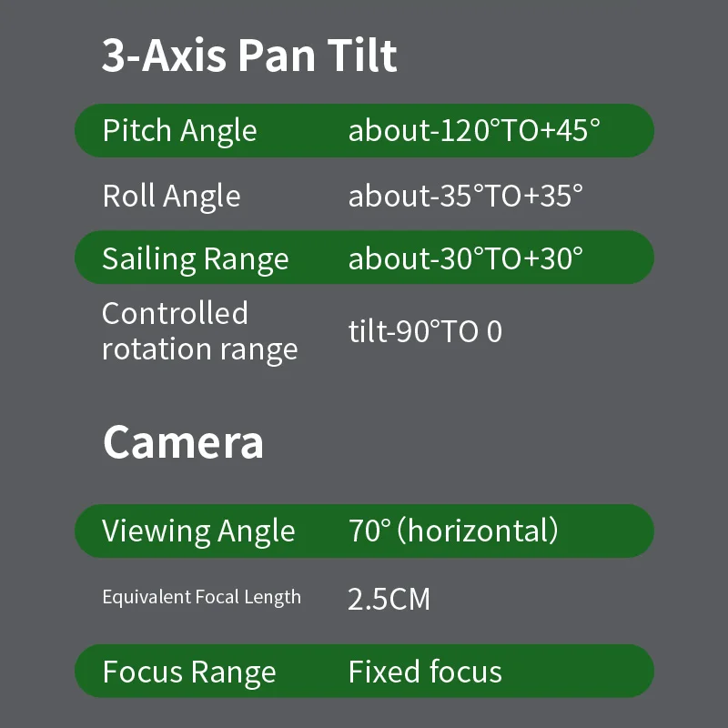Screen dimensions: 728x728
Task: Select the Fixed focus value
Action: 425,672
